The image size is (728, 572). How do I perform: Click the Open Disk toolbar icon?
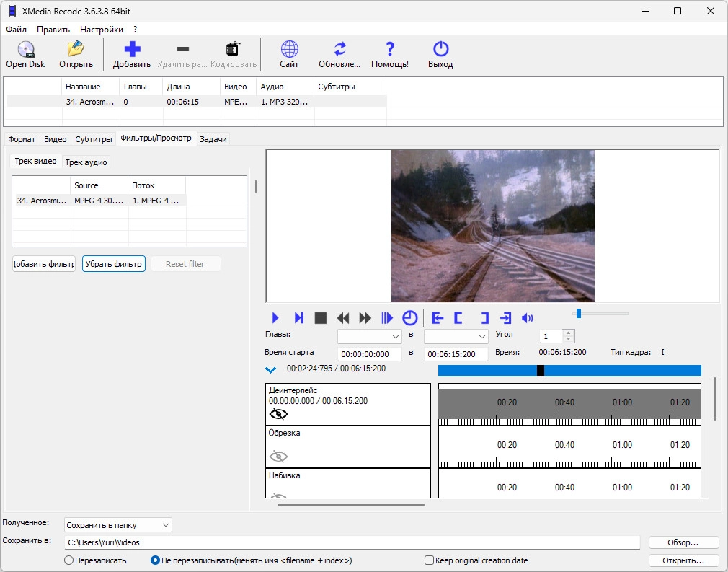(x=25, y=49)
